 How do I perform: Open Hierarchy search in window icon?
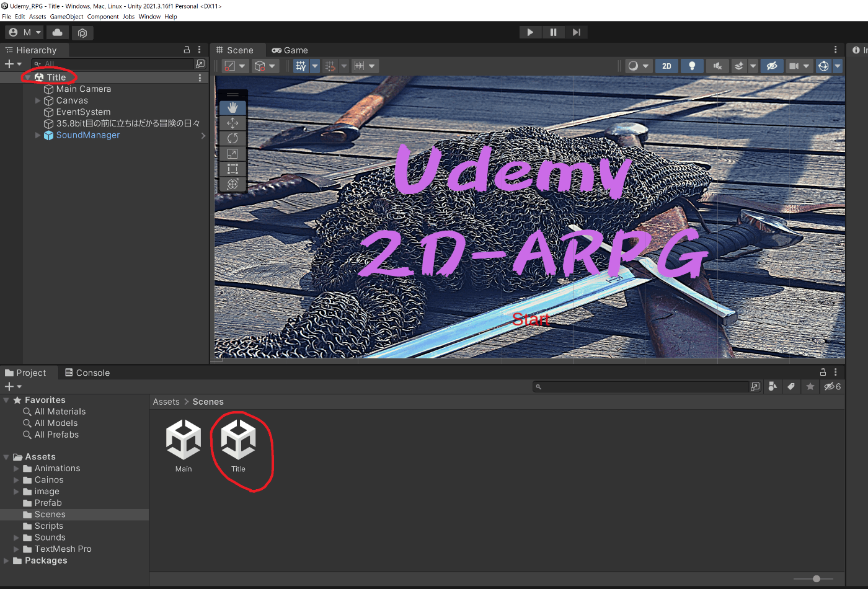tap(200, 64)
